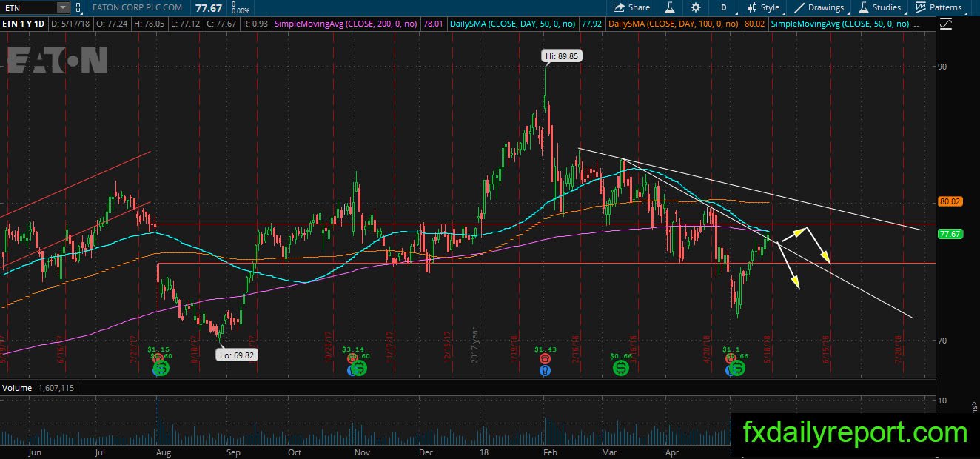Click the Aug label on time axis
The image size is (980, 459).
(x=165, y=451)
